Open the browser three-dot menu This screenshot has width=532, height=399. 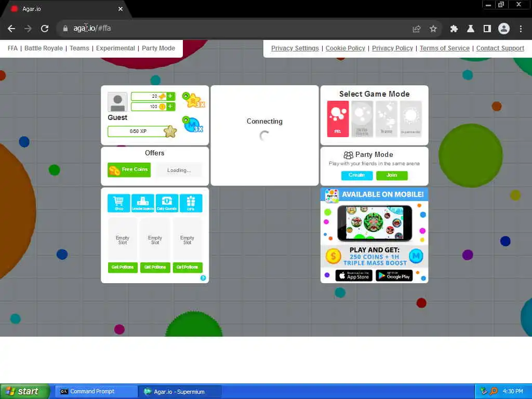tap(521, 29)
